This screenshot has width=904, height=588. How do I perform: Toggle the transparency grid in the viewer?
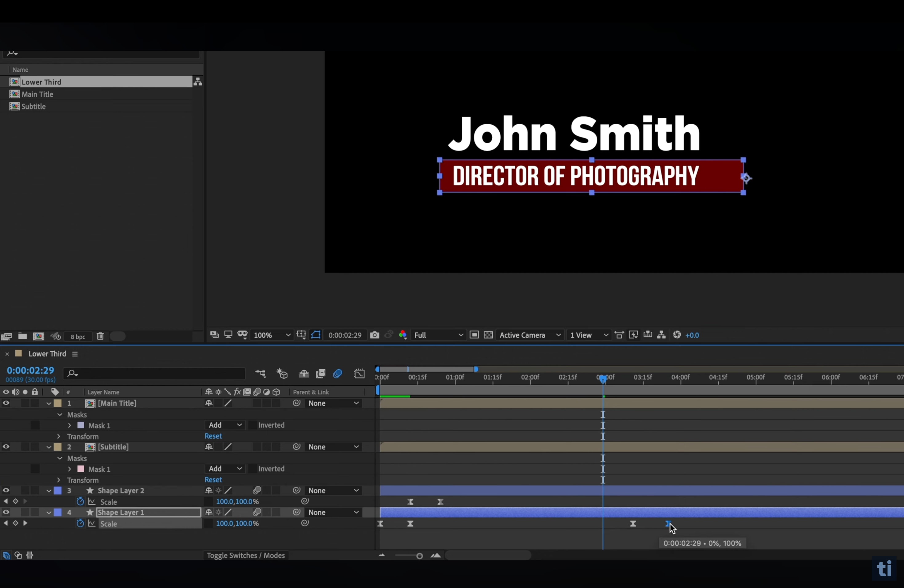pos(489,335)
